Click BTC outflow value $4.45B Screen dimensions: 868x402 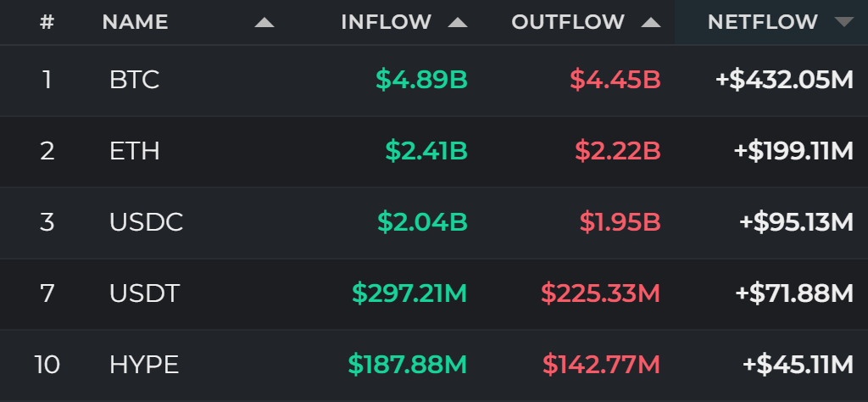tap(615, 80)
